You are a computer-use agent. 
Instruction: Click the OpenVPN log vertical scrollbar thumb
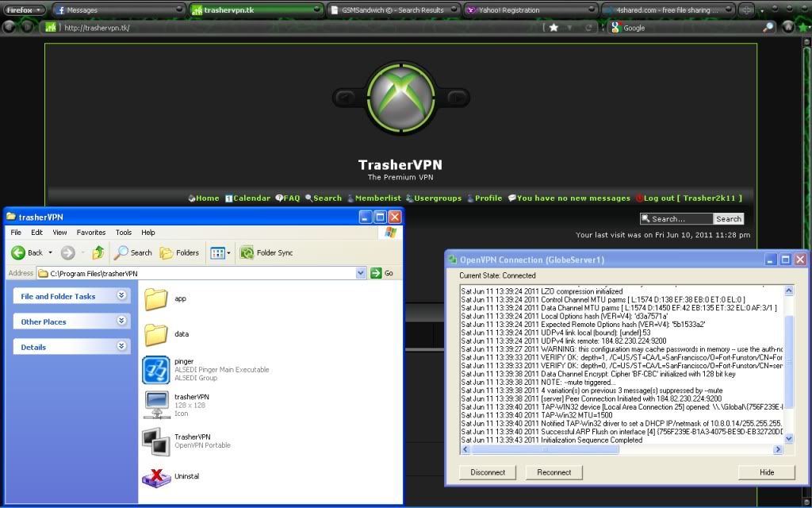point(789,361)
